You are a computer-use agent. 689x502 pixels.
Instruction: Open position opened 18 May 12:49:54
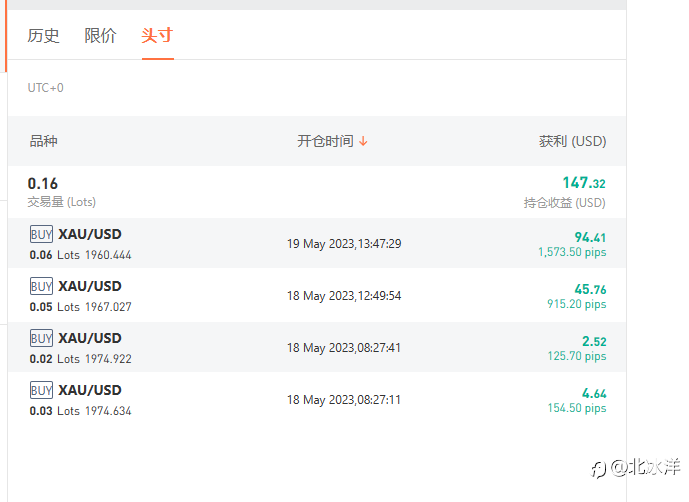click(344, 296)
